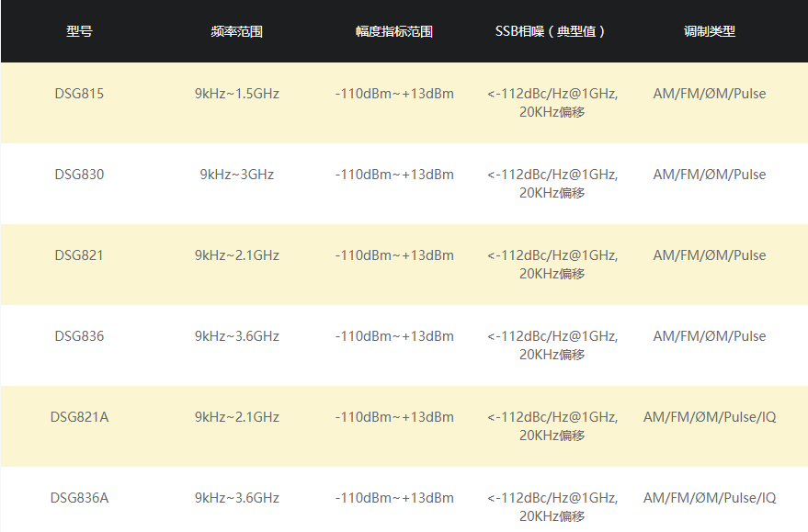Click DSG821A's -110dBm~+13dBm amplitude cell
The image size is (808, 532).
tap(394, 417)
